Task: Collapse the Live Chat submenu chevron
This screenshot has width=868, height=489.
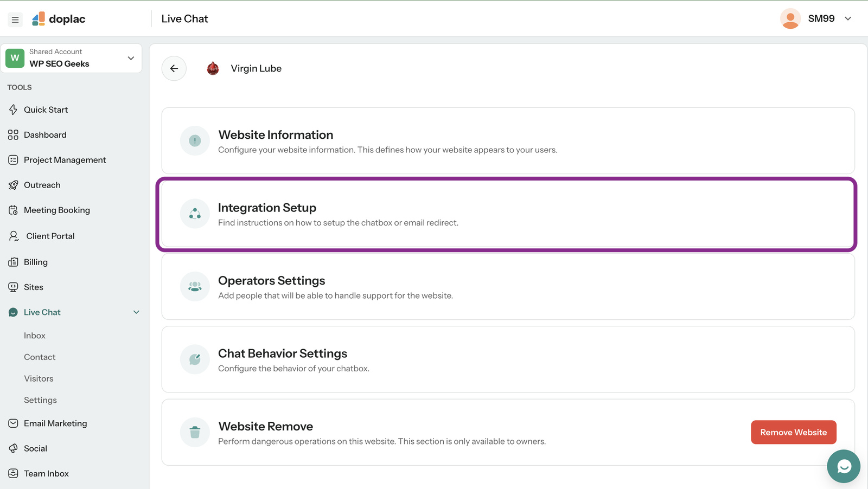Action: 136,312
